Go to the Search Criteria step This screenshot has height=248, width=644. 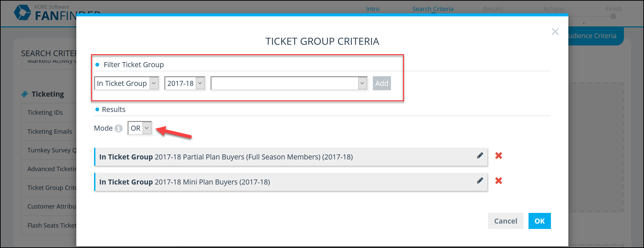[433, 9]
